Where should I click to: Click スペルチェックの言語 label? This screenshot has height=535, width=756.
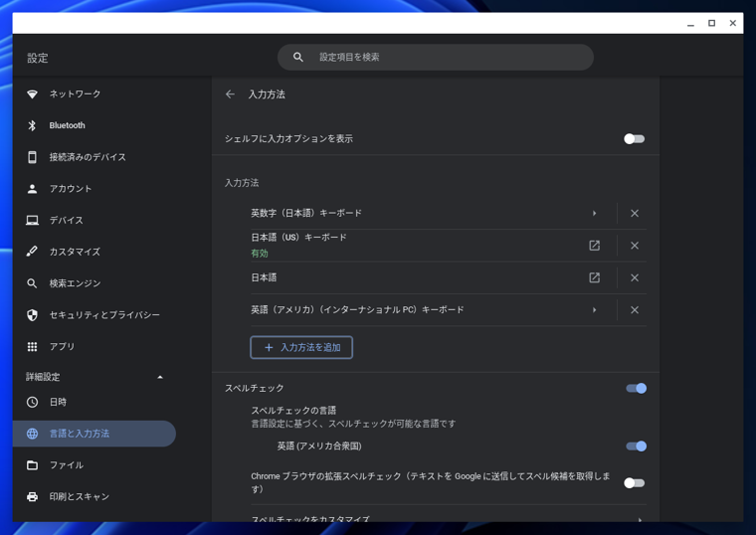tap(293, 410)
